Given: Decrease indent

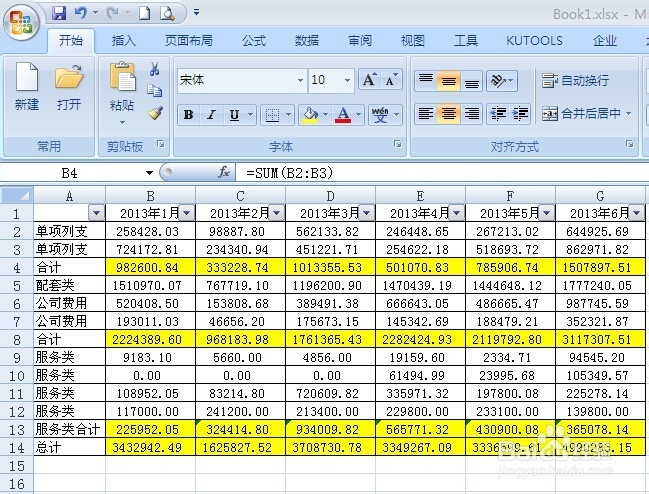Looking at the screenshot, I should tap(498, 113).
